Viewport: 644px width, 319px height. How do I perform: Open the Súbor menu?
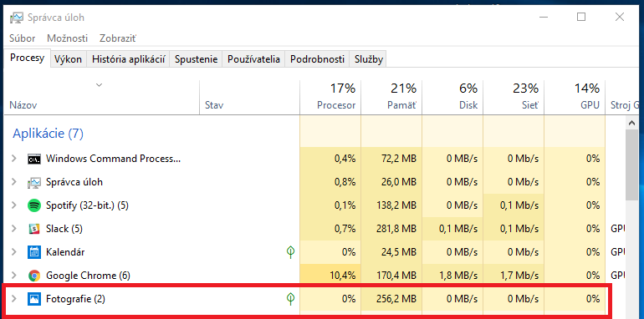pyautogui.click(x=23, y=38)
